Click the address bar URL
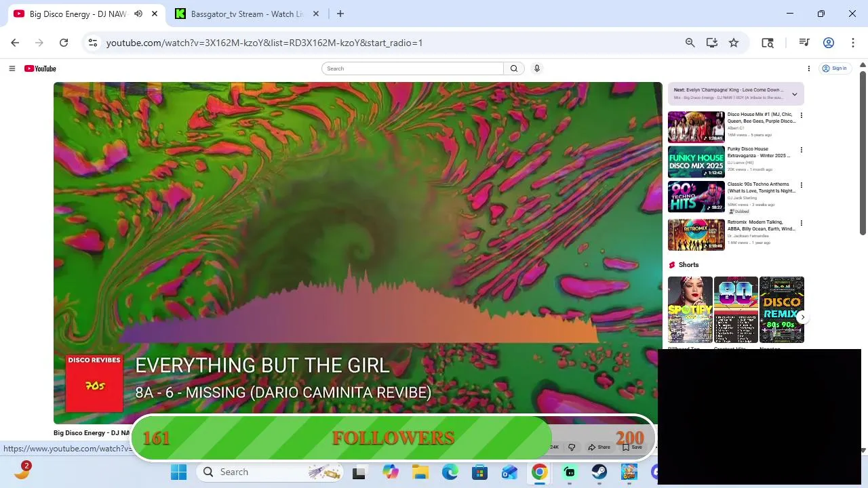Screen dimensions: 868x488 (264, 43)
